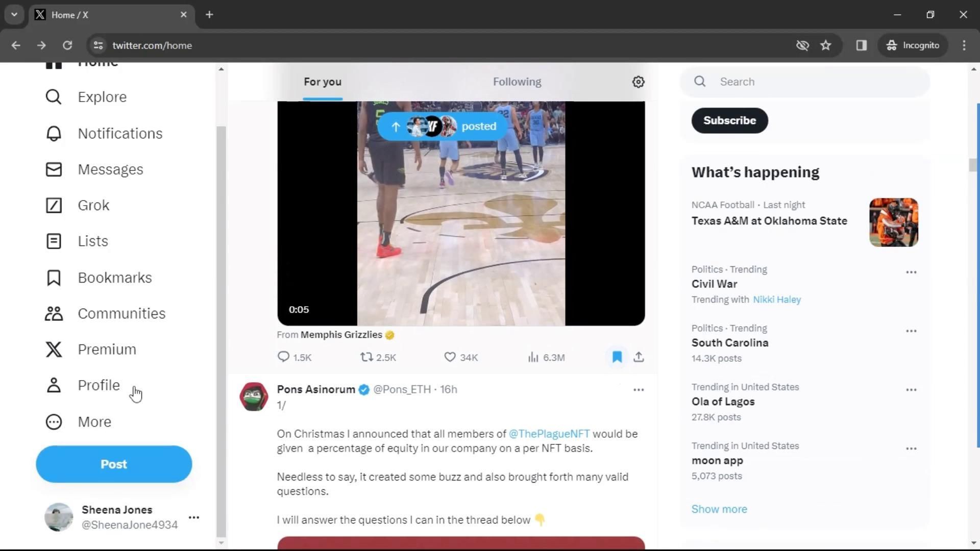Switch to the Following tab
Image resolution: width=980 pixels, height=551 pixels.
pos(517,82)
